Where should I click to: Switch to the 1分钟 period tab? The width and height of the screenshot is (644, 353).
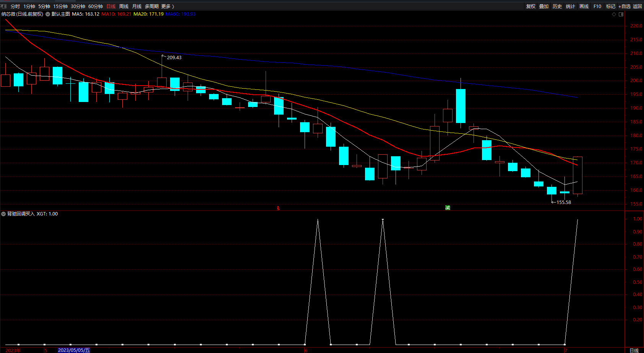29,6
